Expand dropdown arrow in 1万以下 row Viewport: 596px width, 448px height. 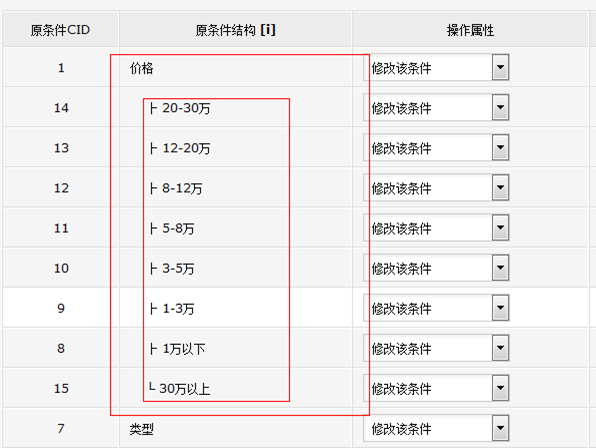(500, 348)
